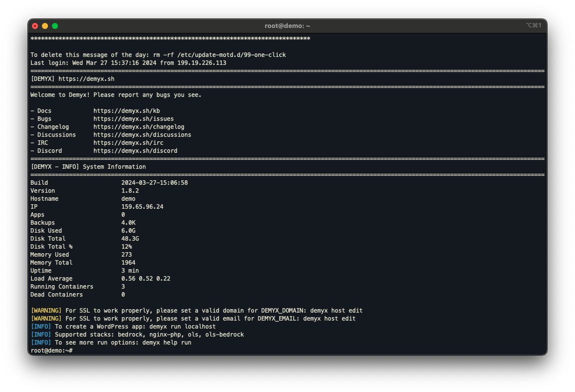Click the Changelog label in the links list

(53, 127)
